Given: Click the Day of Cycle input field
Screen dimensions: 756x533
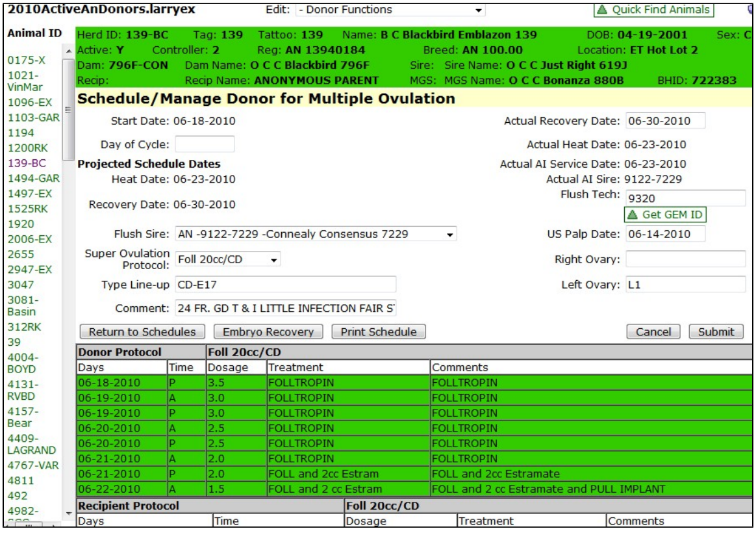Looking at the screenshot, I should coord(205,144).
